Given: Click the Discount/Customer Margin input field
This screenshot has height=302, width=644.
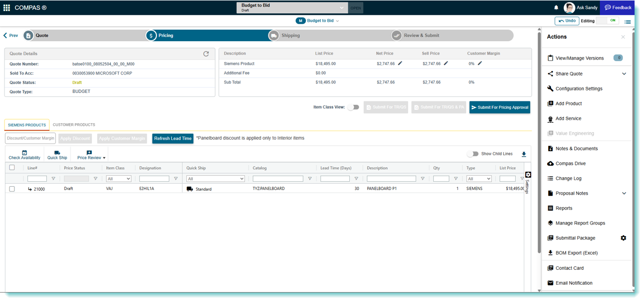Looking at the screenshot, I should 30,139.
